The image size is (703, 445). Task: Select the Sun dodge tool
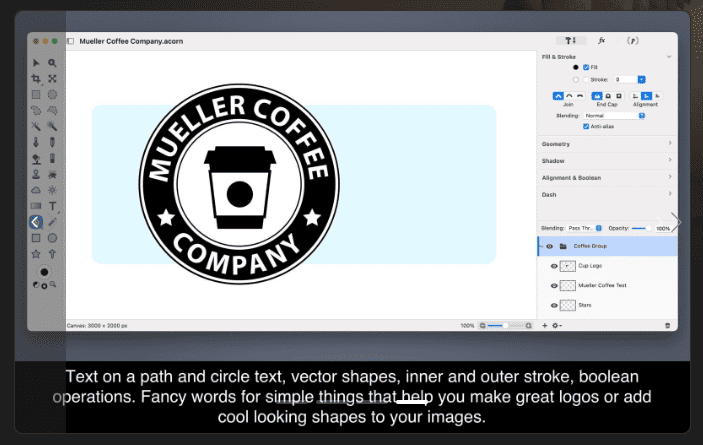click(52, 190)
